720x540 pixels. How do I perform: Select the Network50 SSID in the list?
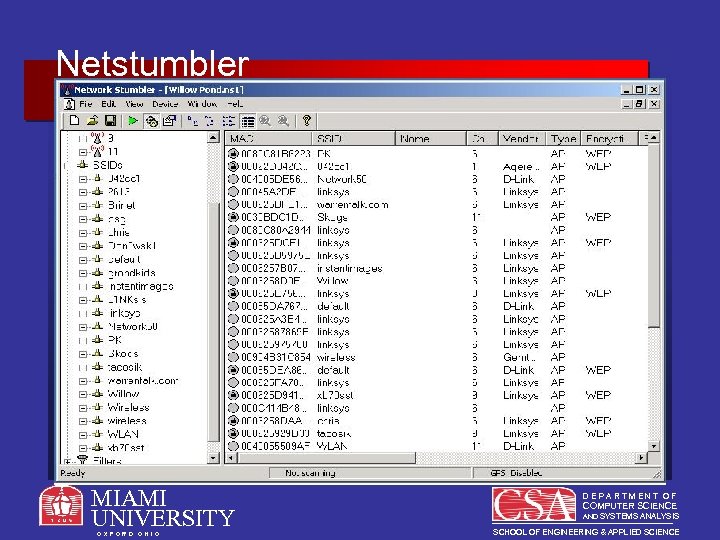(342, 179)
